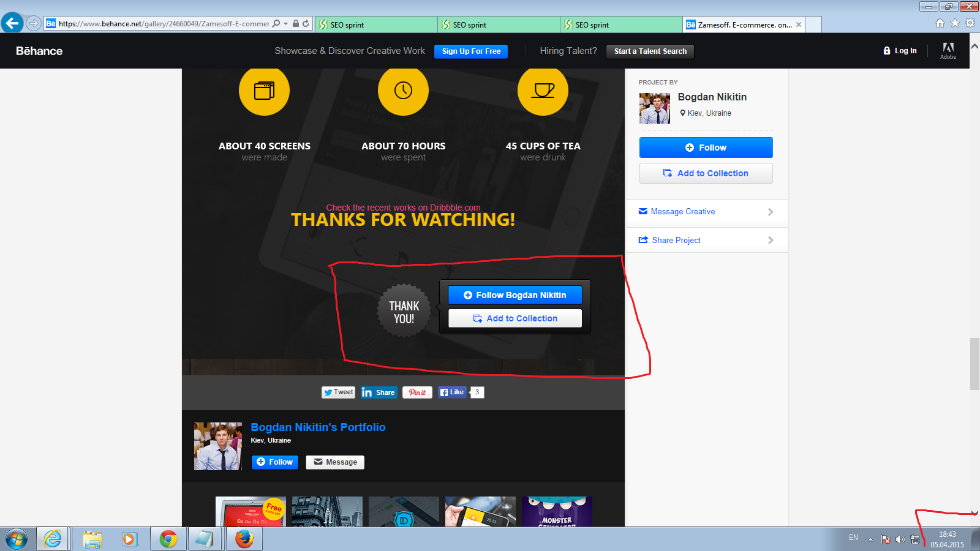
Task: Click the Sign Up For Free button
Action: click(471, 51)
